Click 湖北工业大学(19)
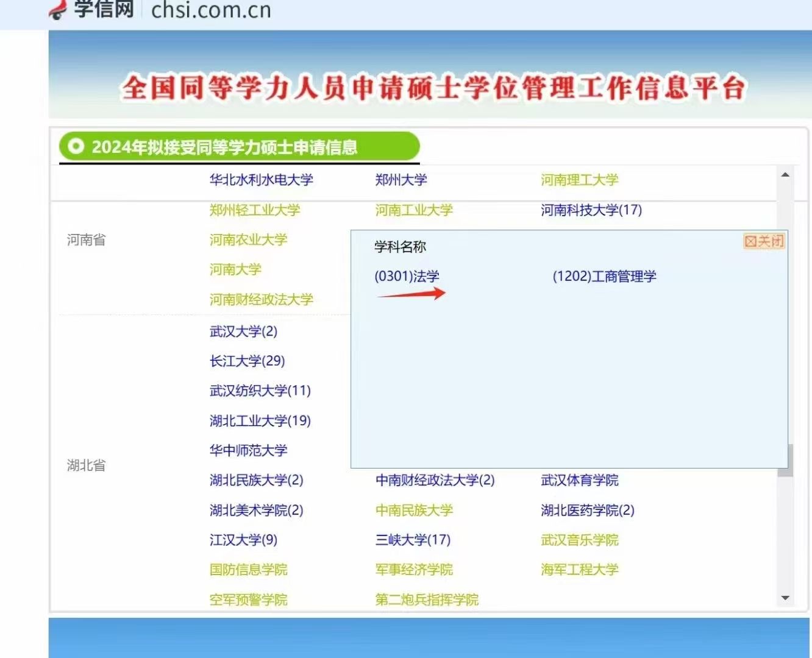 click(x=260, y=420)
